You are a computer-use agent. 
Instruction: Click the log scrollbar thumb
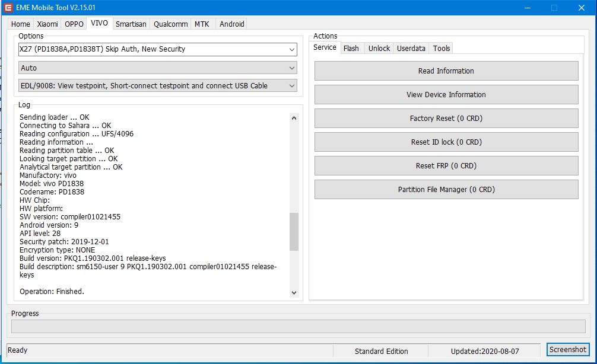[294, 232]
